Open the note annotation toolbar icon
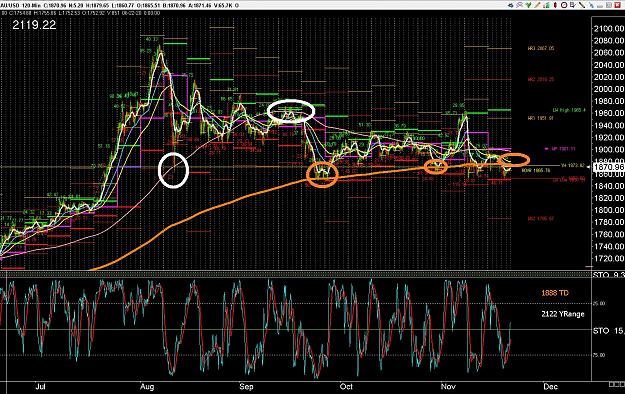 (x=573, y=5)
